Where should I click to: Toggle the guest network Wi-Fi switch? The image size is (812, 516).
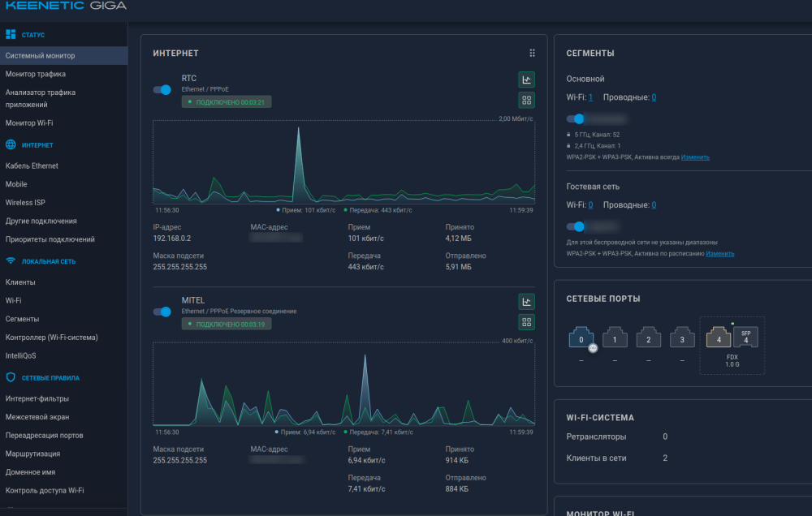pos(576,226)
